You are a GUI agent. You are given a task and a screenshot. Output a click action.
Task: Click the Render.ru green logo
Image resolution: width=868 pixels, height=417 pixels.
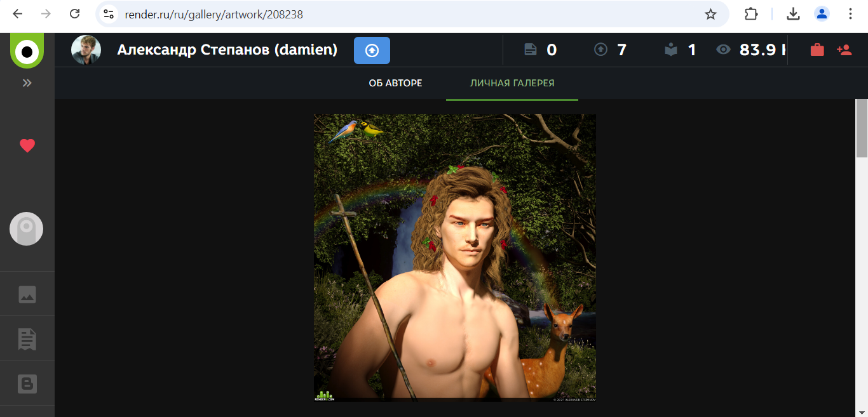pos(27,51)
